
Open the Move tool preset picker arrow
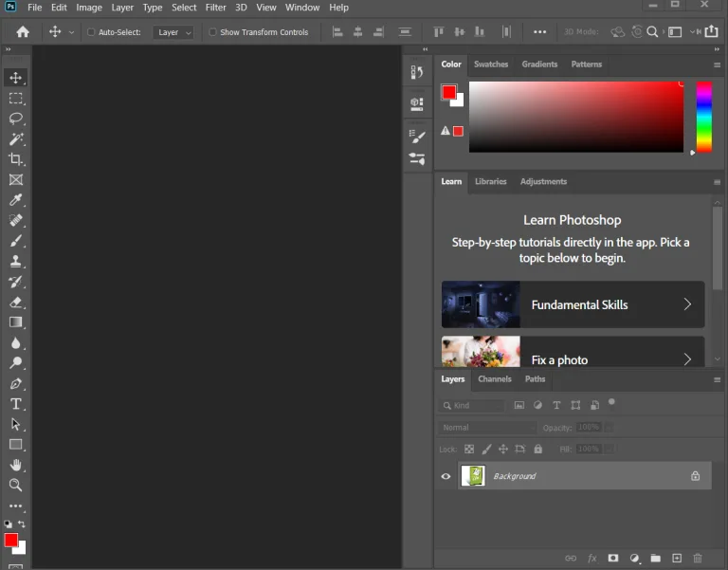tap(71, 32)
